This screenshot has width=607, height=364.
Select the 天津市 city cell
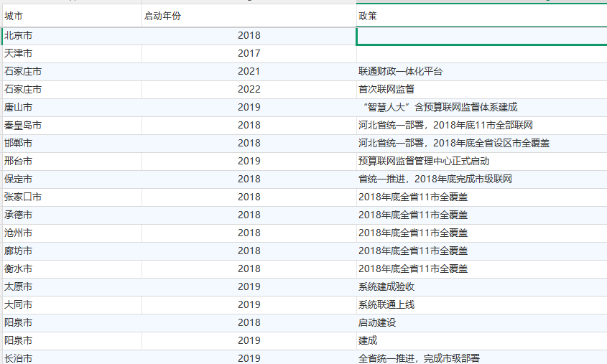pyautogui.click(x=72, y=54)
